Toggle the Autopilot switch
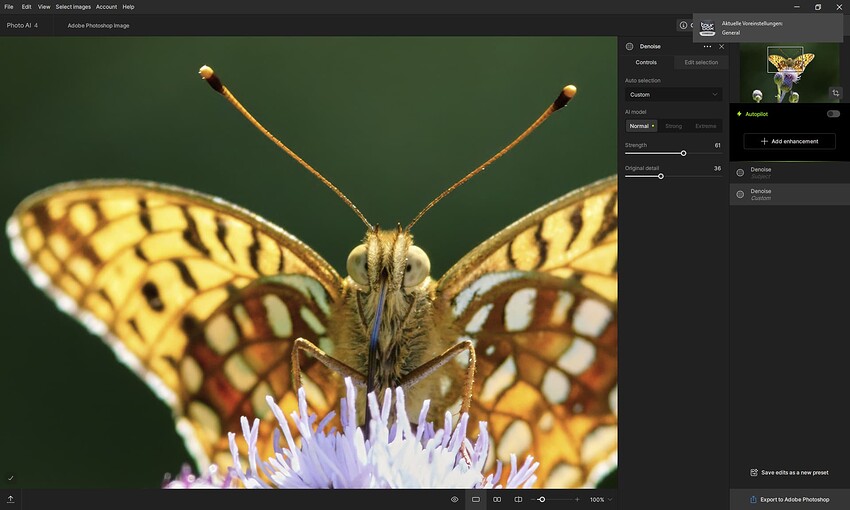Viewport: 850px width, 510px height. [x=832, y=114]
